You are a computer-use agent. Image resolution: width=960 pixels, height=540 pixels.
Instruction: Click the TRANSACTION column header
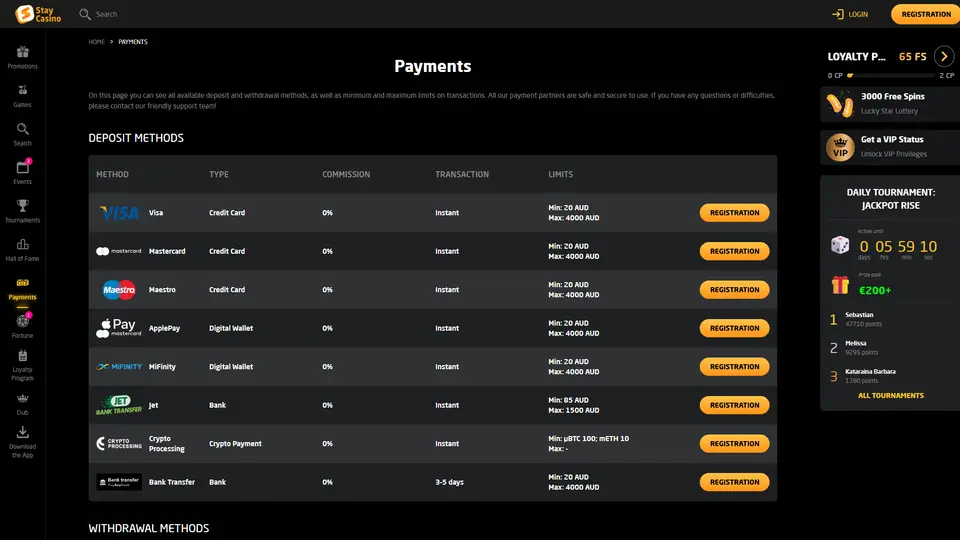[462, 174]
